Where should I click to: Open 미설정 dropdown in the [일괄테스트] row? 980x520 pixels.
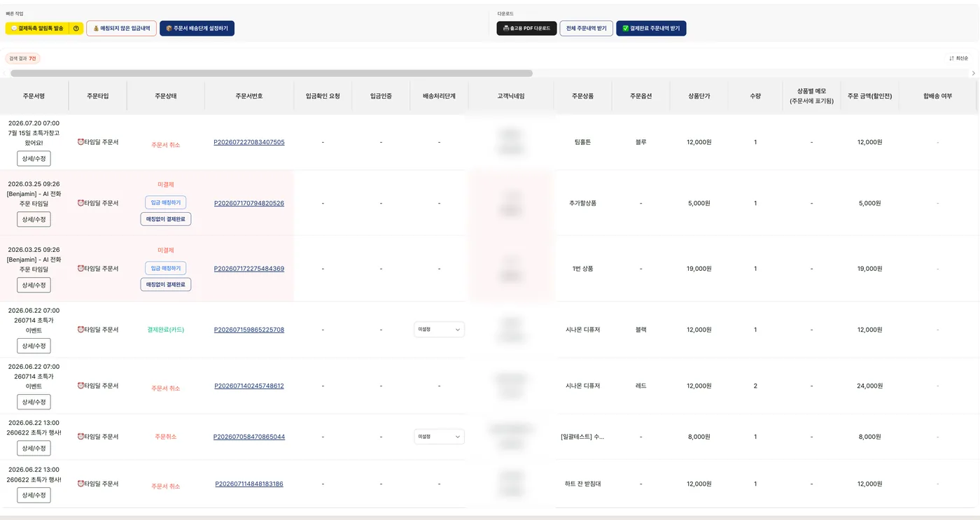439,437
